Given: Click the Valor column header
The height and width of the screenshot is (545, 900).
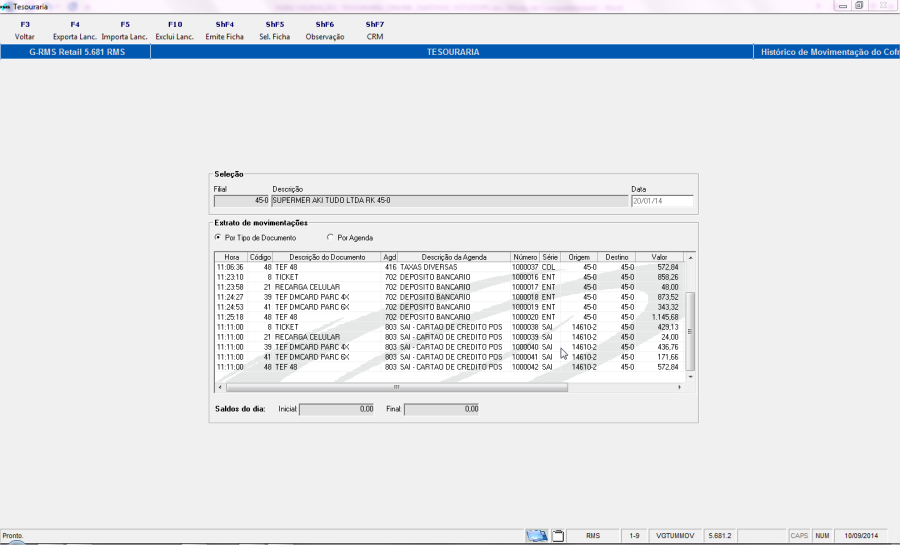Looking at the screenshot, I should coord(659,257).
